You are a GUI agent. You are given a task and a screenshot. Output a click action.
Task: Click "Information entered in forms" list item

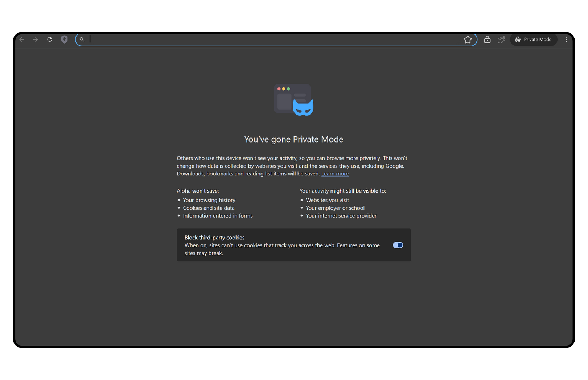point(218,216)
